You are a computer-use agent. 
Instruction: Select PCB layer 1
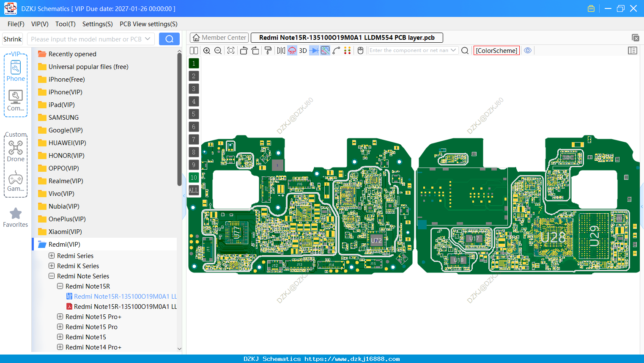click(x=194, y=63)
